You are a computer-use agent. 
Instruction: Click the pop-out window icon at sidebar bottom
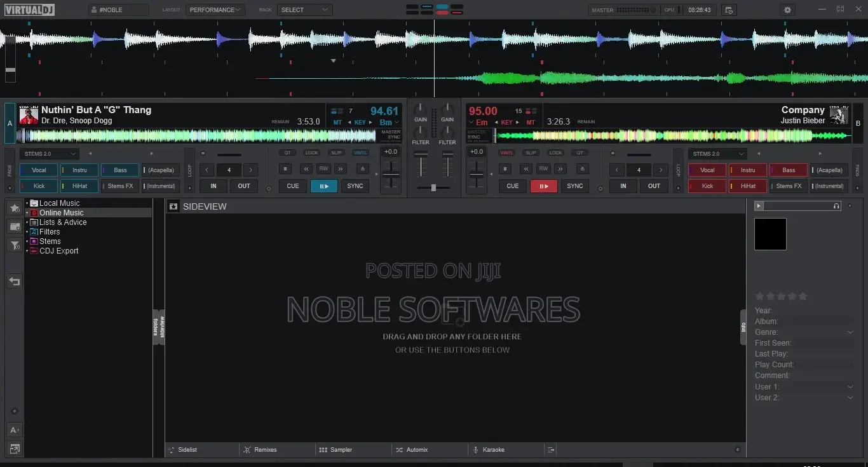(x=15, y=449)
